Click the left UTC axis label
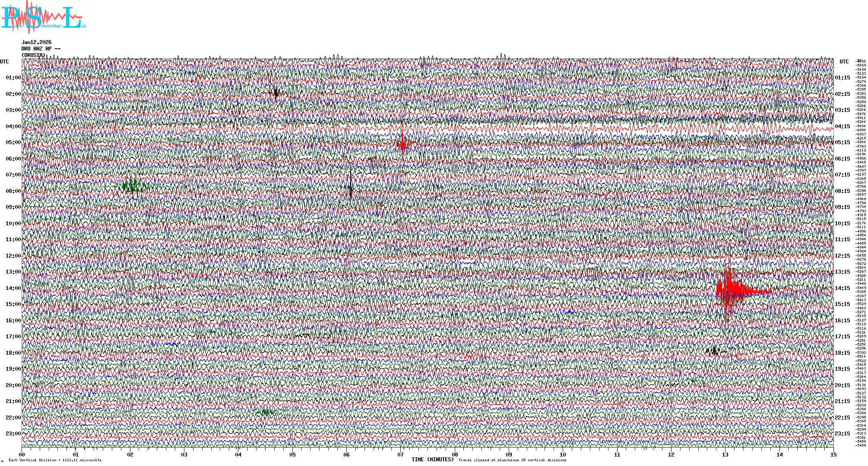The image size is (868, 466). (4, 62)
